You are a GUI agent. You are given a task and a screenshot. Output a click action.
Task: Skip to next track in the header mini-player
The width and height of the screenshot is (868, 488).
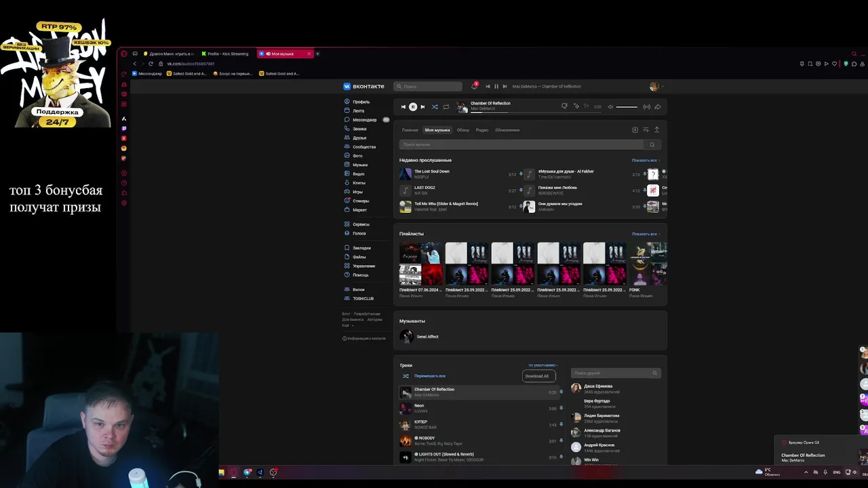pos(505,86)
